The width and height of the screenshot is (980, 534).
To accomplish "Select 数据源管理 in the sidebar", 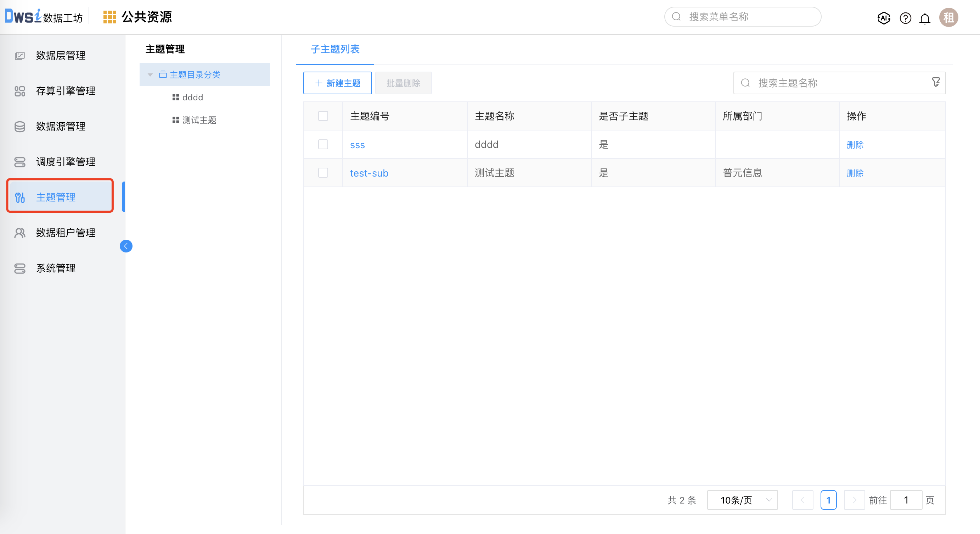I will (x=60, y=126).
